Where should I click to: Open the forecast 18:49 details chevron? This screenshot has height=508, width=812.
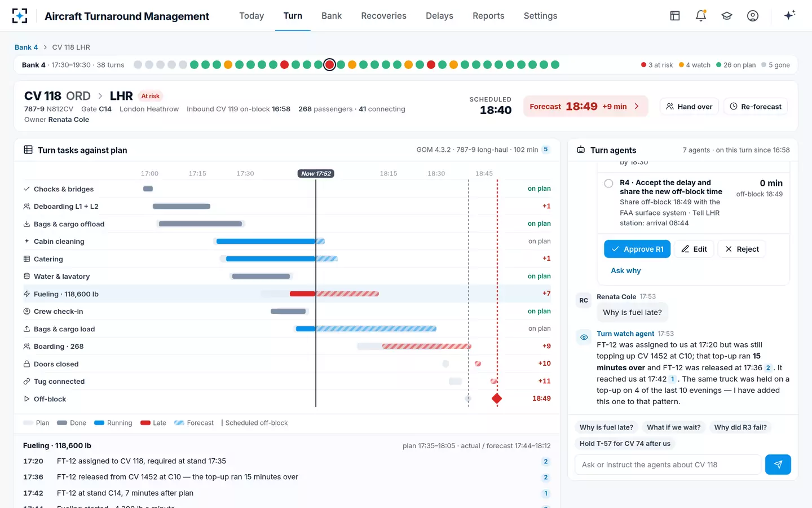[637, 106]
